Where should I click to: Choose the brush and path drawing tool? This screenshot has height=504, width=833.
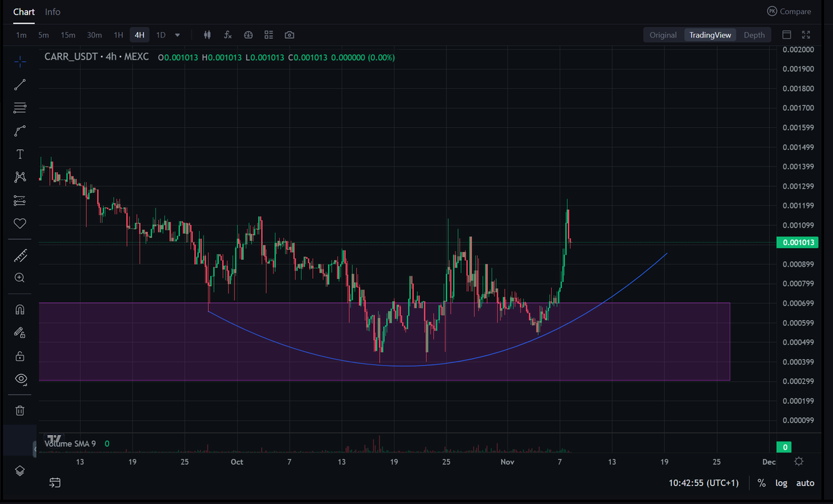(19, 131)
